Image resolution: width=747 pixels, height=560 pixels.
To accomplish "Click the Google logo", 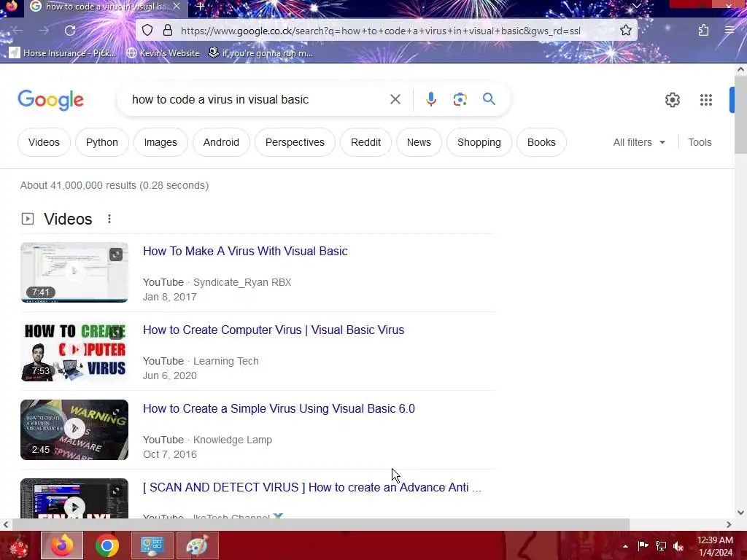I will (x=51, y=100).
